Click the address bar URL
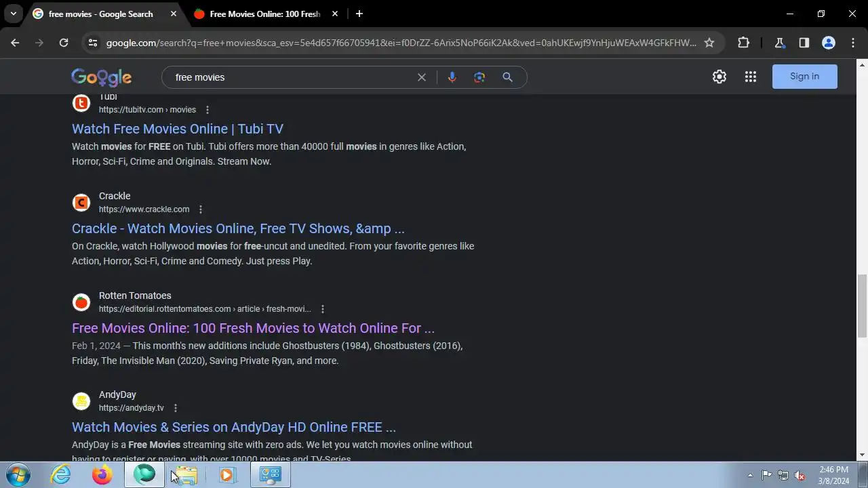Screen dimensions: 868x488 [x=401, y=43]
